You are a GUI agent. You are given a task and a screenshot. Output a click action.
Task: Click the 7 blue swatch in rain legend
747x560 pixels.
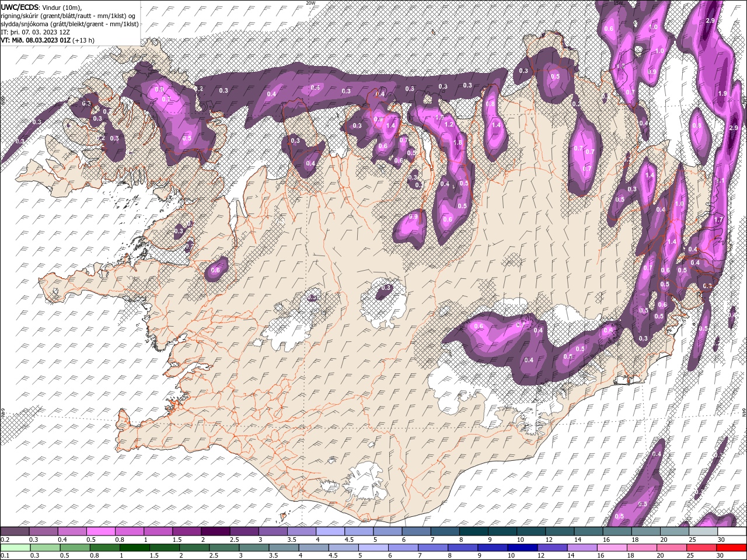432,548
